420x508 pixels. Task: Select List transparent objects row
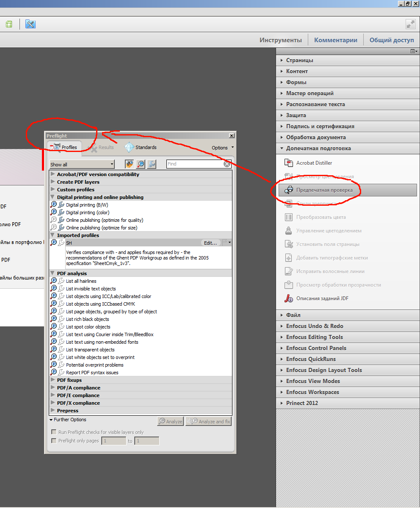click(x=141, y=350)
